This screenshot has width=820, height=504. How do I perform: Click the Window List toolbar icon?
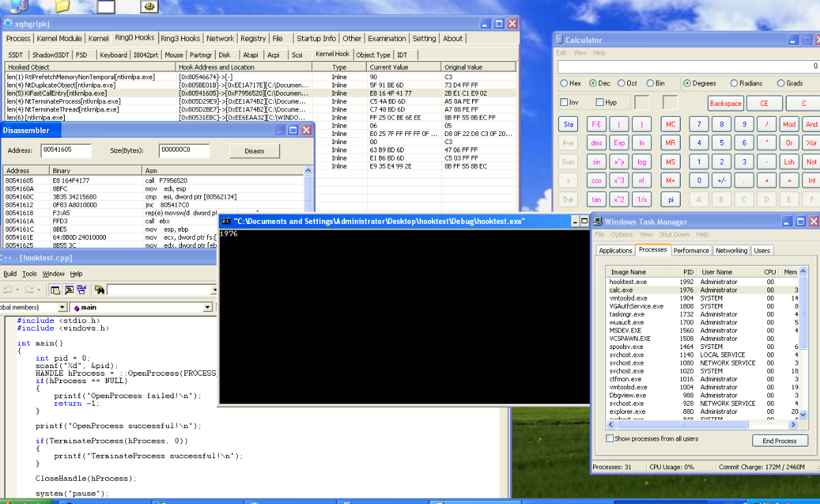click(81, 290)
